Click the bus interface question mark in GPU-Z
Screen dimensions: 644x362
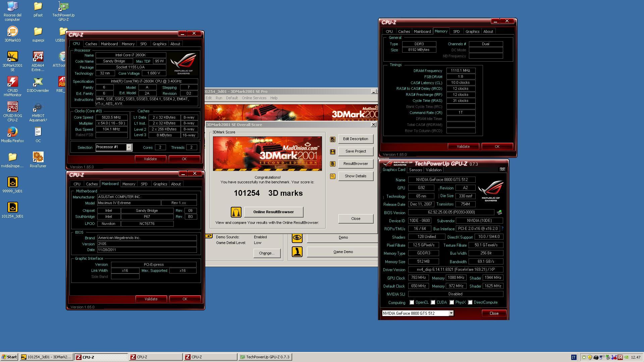coord(502,229)
